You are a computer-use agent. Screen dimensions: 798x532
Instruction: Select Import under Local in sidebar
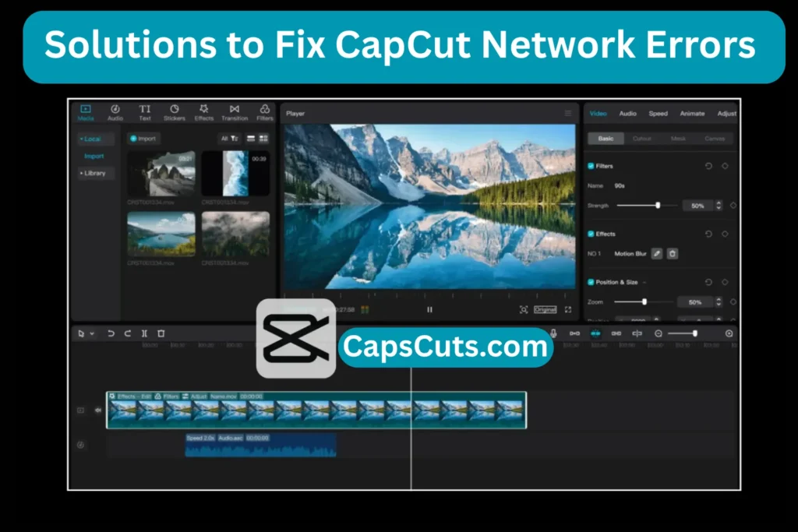point(94,156)
